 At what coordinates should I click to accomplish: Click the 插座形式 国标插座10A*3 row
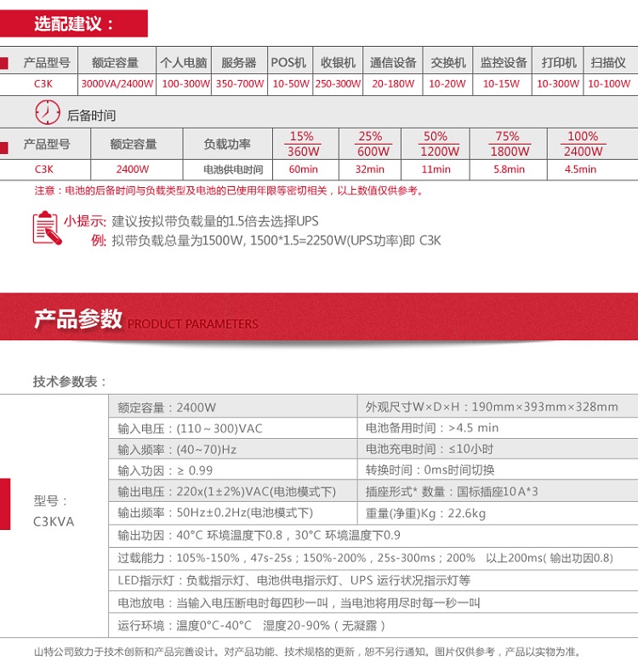[x=498, y=491]
